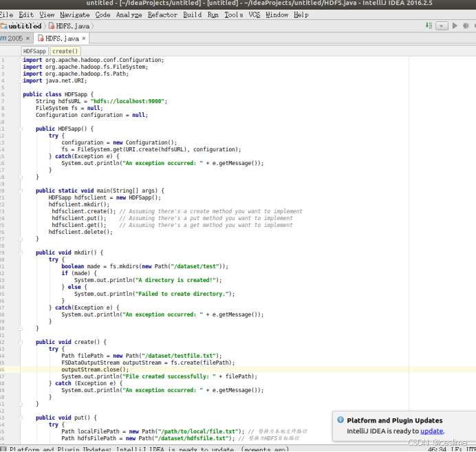The width and height of the screenshot is (476, 452).
Task: Select the HDFS.java editor tab
Action: pos(62,39)
